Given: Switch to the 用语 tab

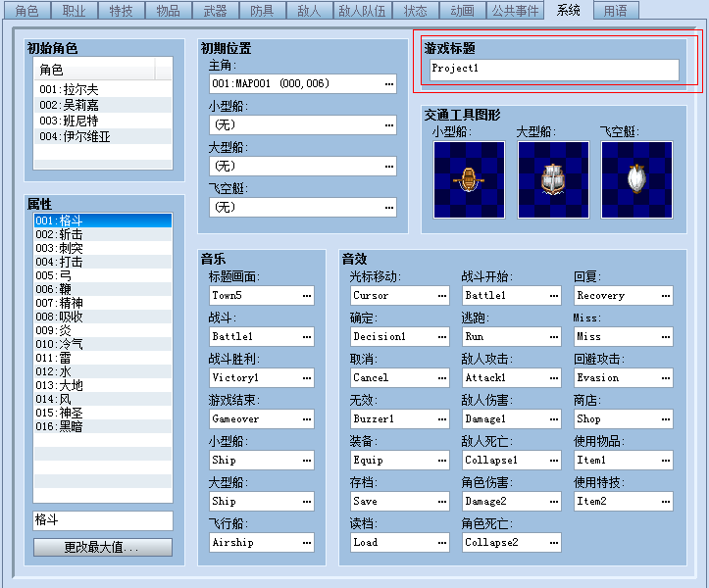Looking at the screenshot, I should tap(616, 11).
